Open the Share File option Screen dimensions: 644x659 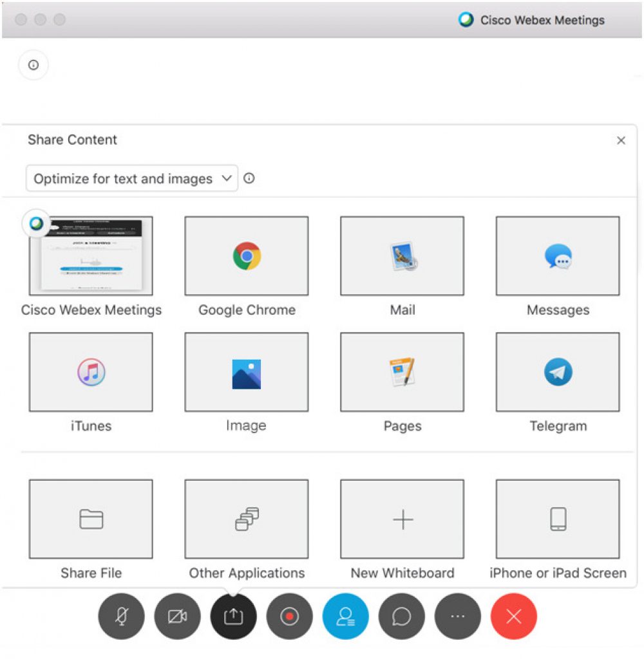pos(91,519)
